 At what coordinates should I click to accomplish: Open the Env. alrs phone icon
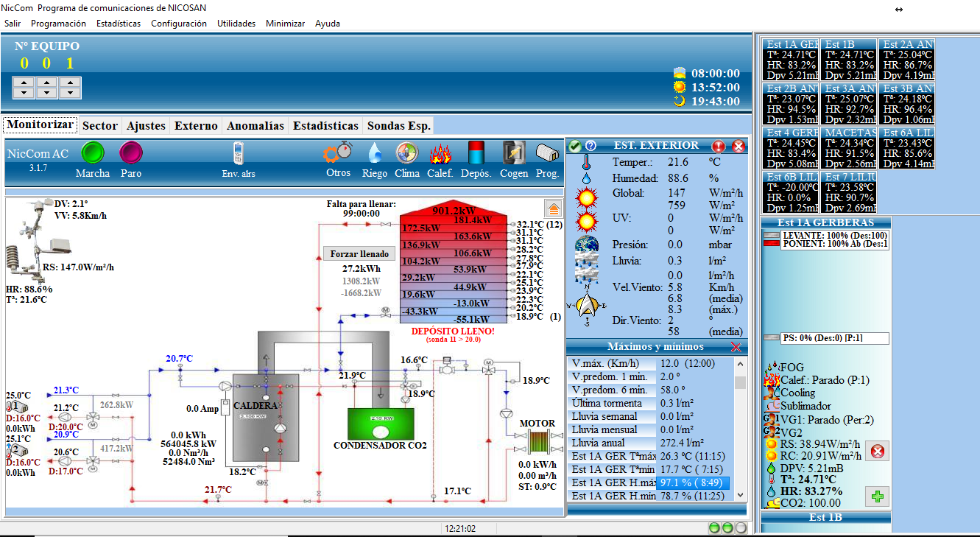[x=239, y=152]
